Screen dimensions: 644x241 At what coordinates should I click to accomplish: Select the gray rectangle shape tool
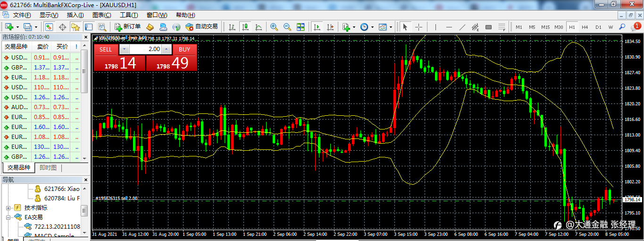pyautogui.click(x=489, y=27)
